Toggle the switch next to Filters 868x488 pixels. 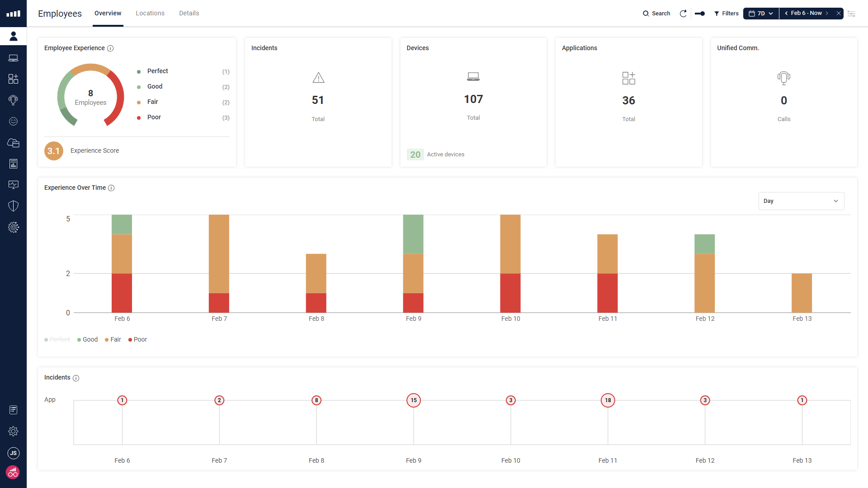coord(700,14)
